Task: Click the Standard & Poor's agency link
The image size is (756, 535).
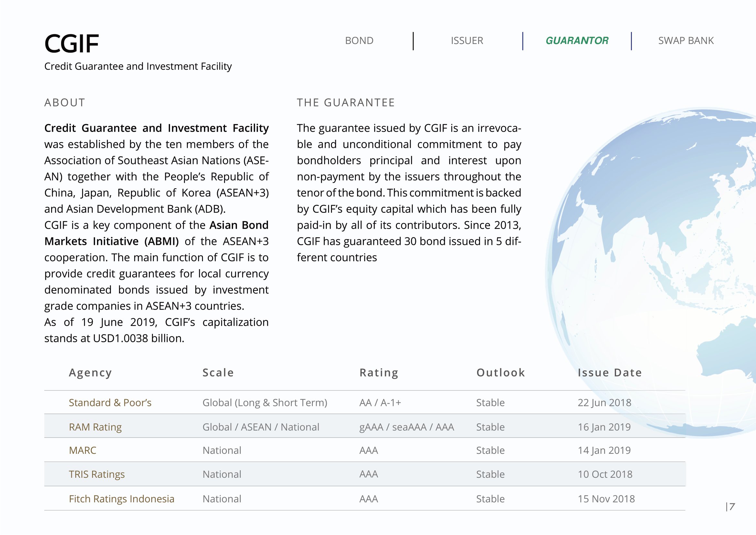Action: pos(110,403)
